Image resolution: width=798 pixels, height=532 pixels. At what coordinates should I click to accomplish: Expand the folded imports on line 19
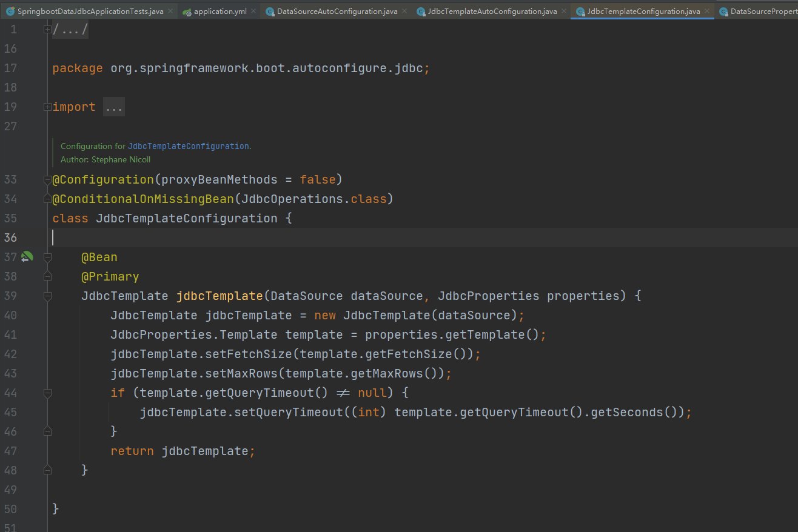pyautogui.click(x=47, y=107)
